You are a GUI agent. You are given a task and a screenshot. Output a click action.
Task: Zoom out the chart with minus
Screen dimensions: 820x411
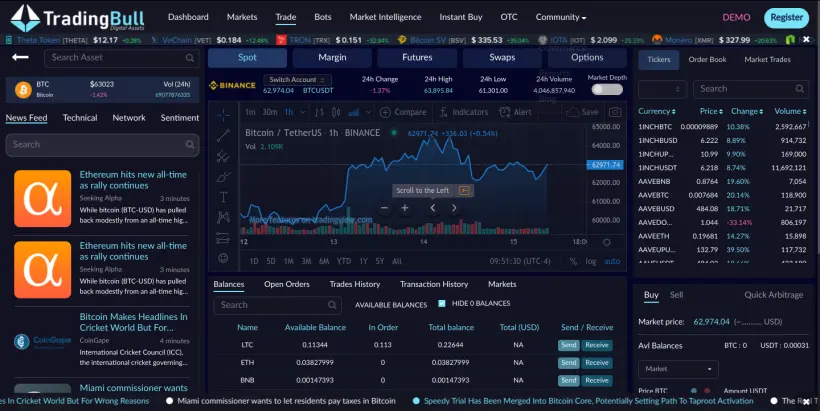(x=384, y=208)
